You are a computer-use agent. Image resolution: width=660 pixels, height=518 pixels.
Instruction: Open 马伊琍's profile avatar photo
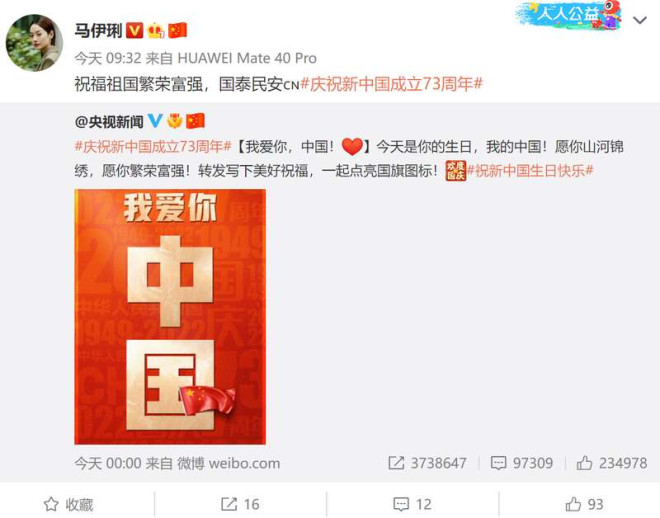tap(34, 43)
